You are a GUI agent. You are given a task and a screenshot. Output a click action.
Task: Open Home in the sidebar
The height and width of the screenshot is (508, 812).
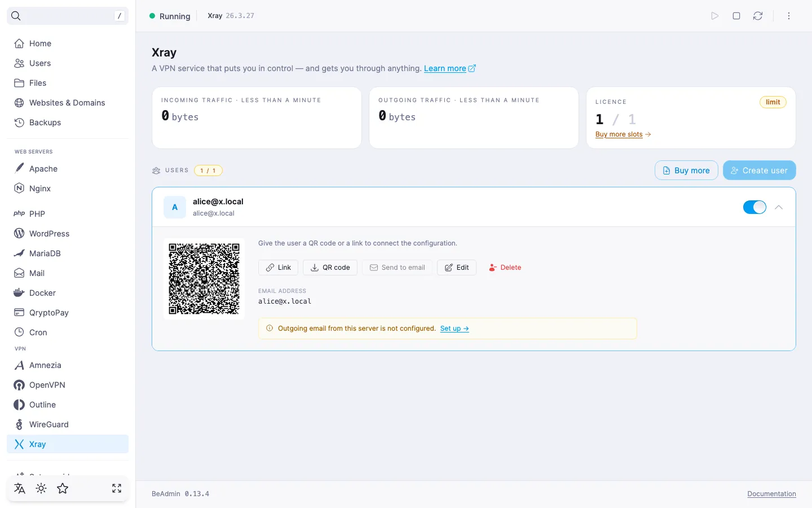click(x=68, y=43)
